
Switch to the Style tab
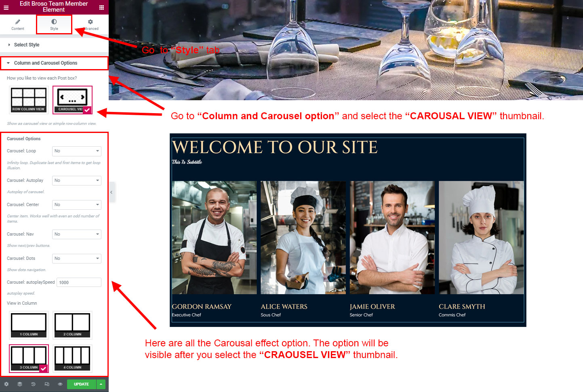click(x=54, y=25)
